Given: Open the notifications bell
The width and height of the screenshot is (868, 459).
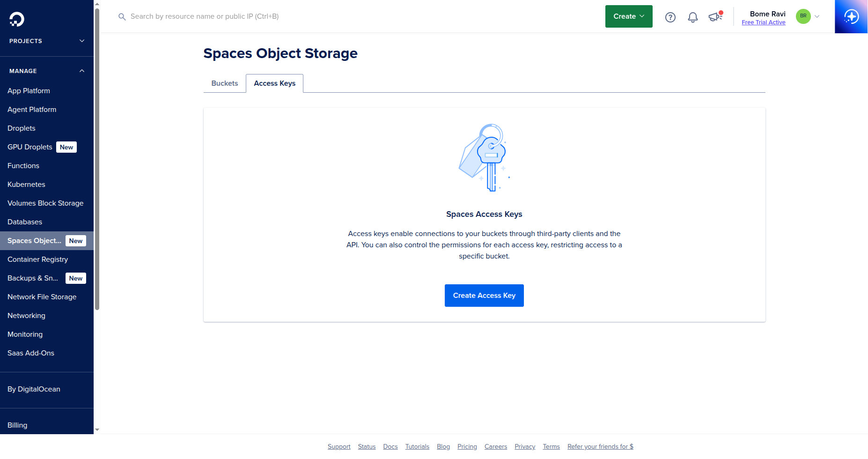Looking at the screenshot, I should (693, 17).
